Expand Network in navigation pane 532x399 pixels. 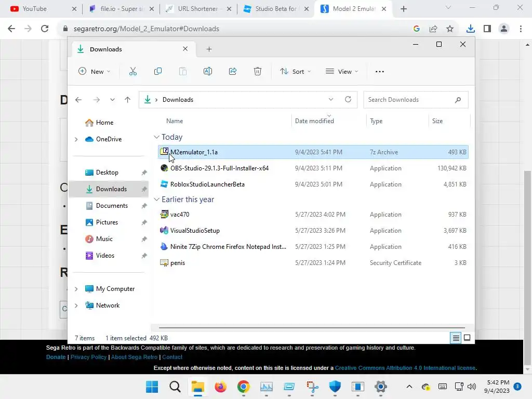[76, 305]
